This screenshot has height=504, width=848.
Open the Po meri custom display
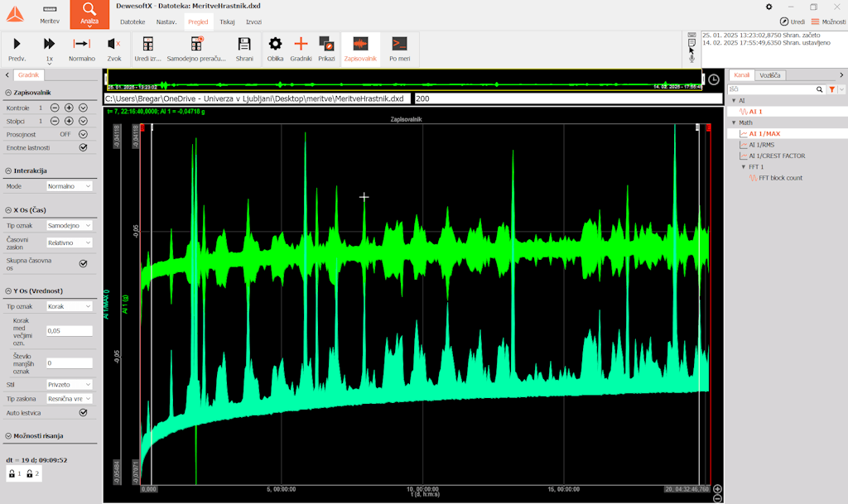point(400,49)
